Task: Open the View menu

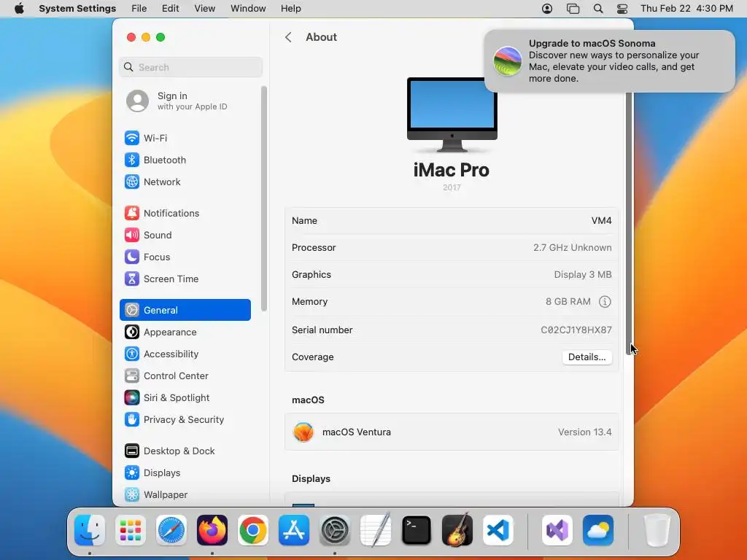Action: pyautogui.click(x=205, y=9)
